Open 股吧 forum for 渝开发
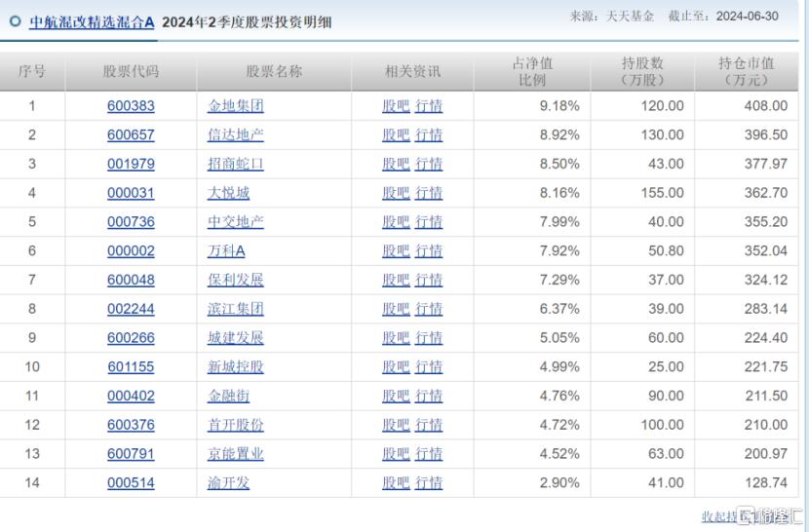The image size is (809, 532). coord(396,482)
